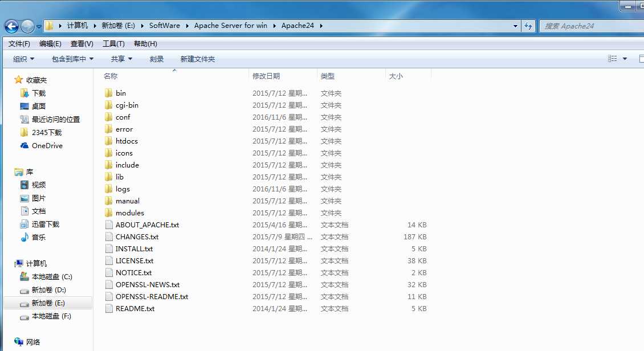
Task: Open OneDrive in the navigation pane
Action: pyautogui.click(x=47, y=146)
